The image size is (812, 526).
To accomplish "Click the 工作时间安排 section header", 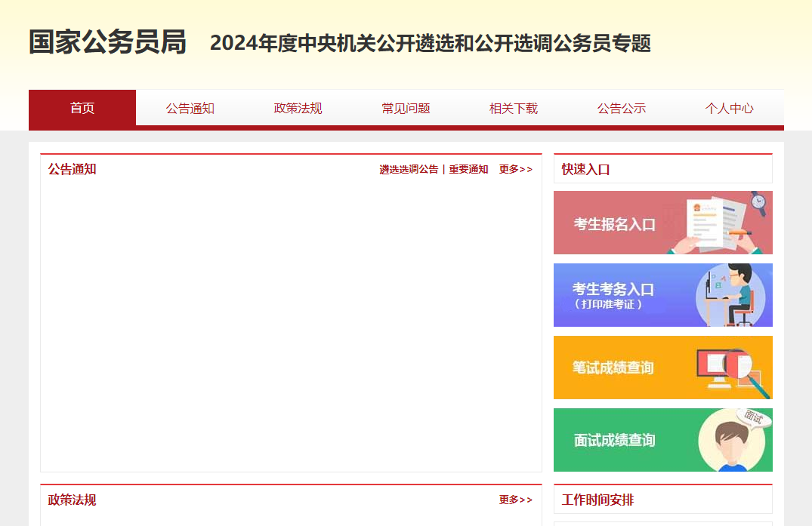I will pos(597,500).
